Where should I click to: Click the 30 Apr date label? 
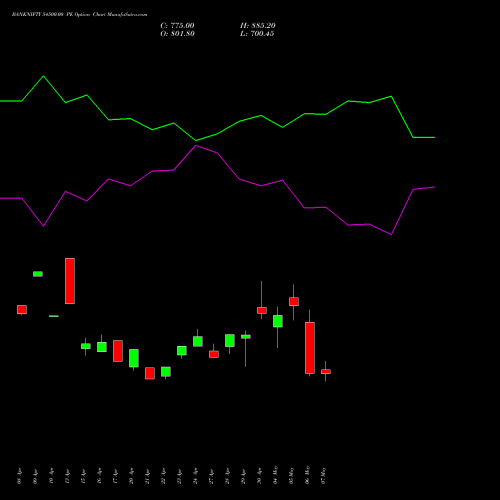point(259,476)
